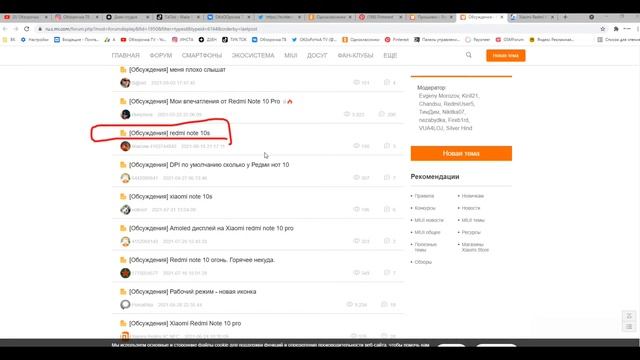The width and height of the screenshot is (640, 360).
Task: Open 'Обзоры' recommendation link
Action: pos(423,262)
